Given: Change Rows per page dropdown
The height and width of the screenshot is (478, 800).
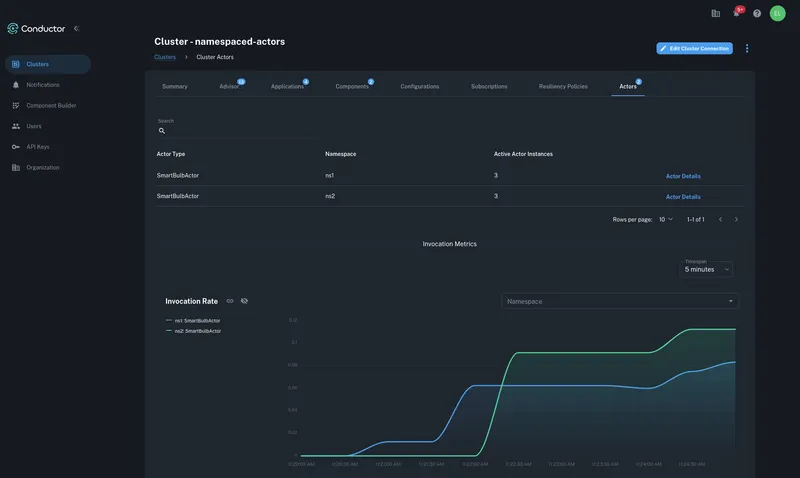Looking at the screenshot, I should [665, 219].
